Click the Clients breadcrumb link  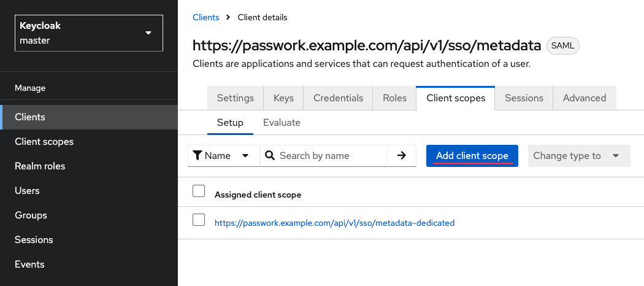pyautogui.click(x=205, y=17)
